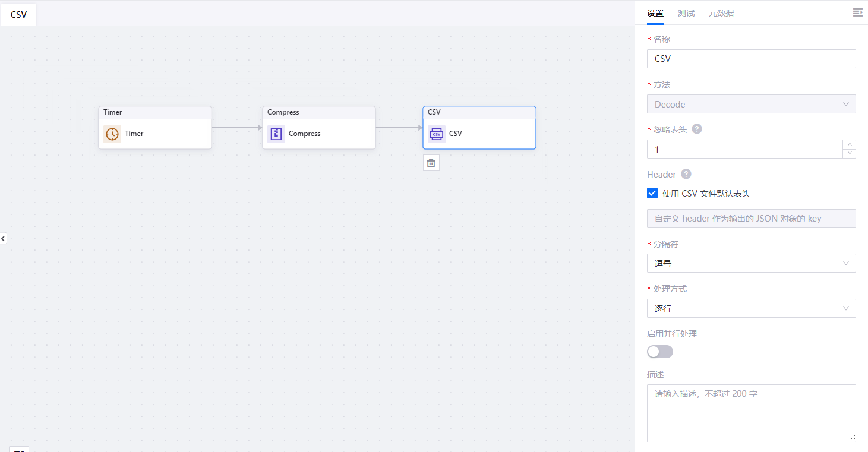The image size is (868, 452).
Task: Click the Timer node clock icon
Action: (x=112, y=134)
